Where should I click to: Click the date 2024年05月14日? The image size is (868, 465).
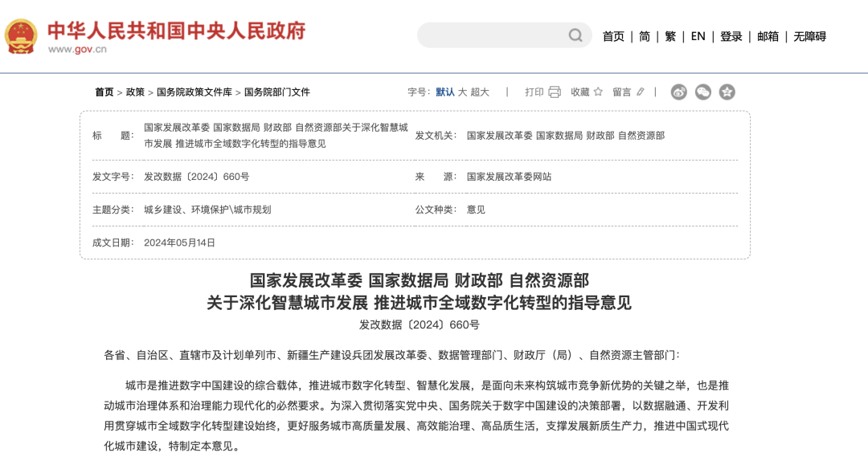point(179,243)
